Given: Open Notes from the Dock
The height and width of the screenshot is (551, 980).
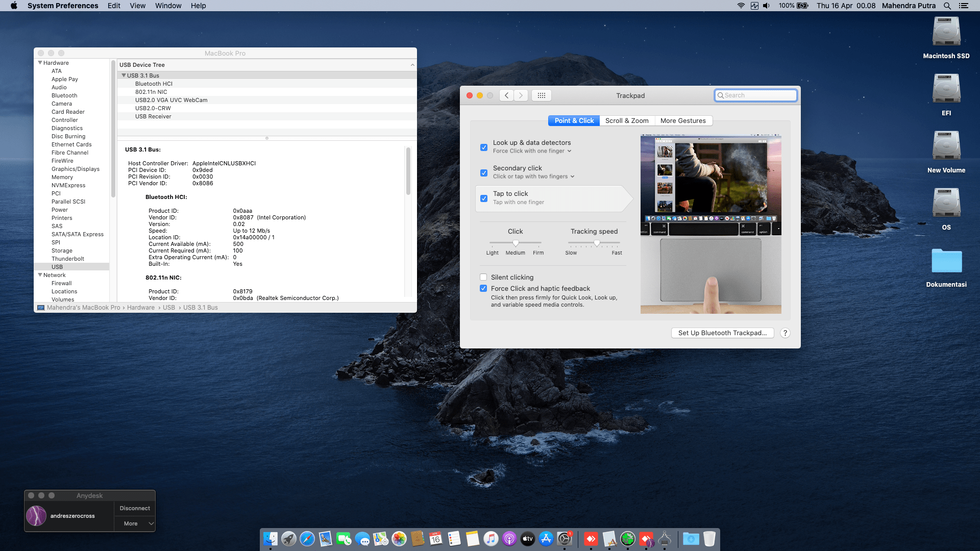Looking at the screenshot, I should [x=472, y=539].
